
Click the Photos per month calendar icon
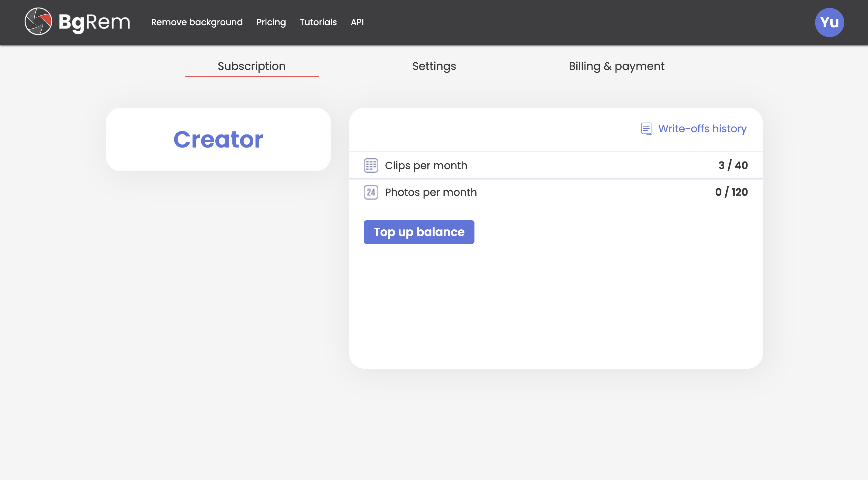tap(371, 192)
